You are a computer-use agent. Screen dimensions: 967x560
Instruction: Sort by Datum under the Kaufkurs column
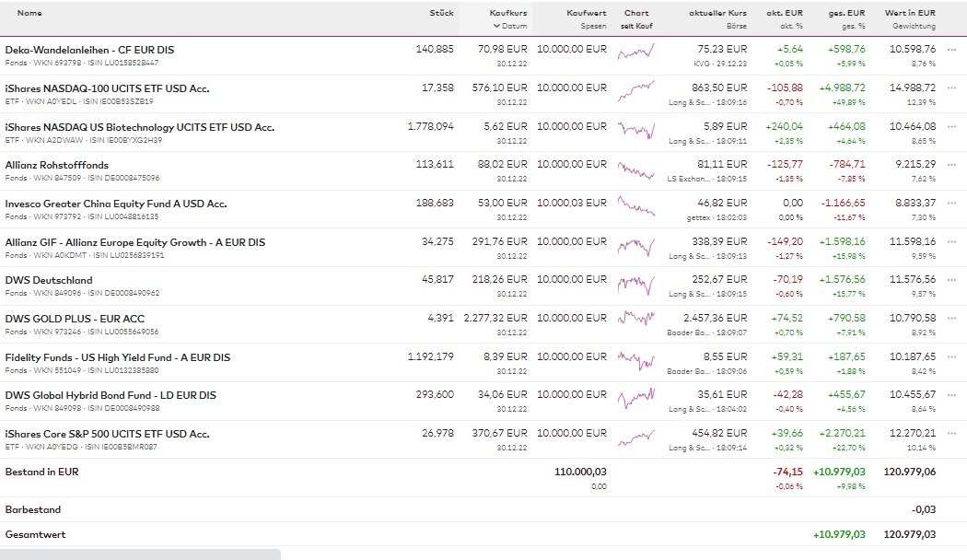click(509, 26)
